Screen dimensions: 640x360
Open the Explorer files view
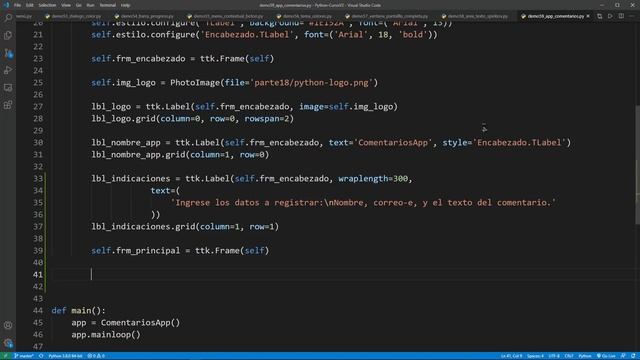click(x=8, y=35)
